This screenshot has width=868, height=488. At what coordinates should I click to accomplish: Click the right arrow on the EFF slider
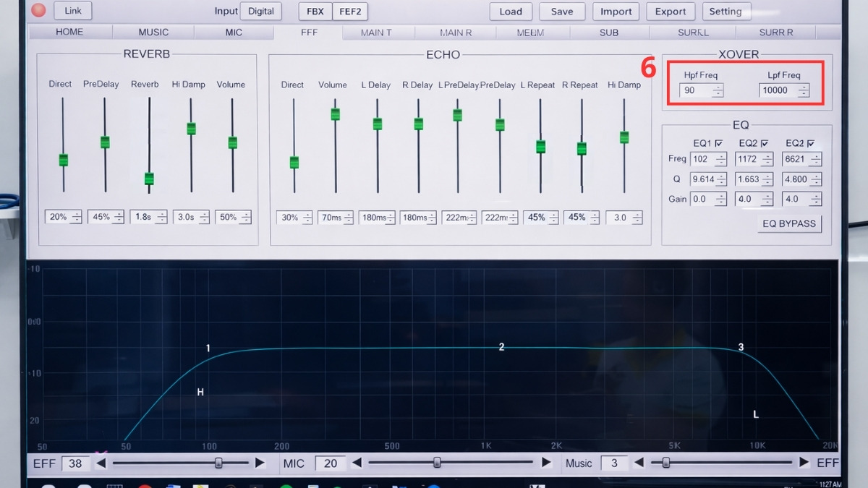pyautogui.click(x=261, y=463)
